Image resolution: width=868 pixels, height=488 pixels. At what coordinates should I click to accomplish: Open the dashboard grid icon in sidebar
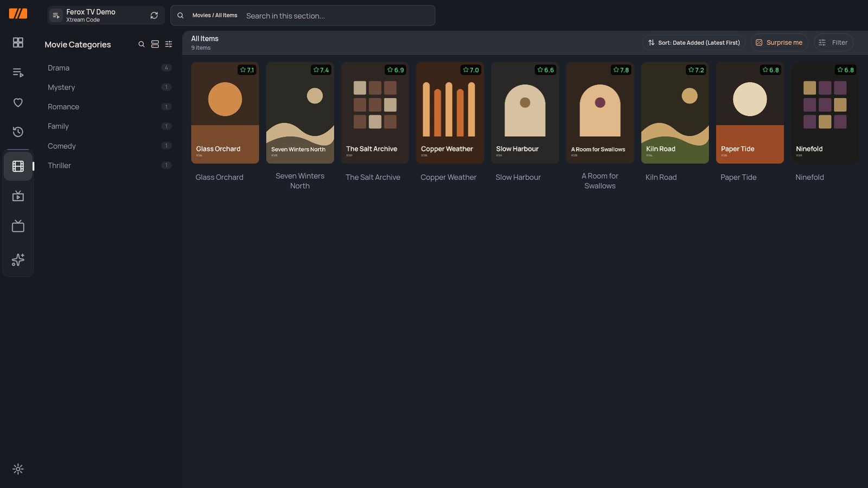[18, 42]
